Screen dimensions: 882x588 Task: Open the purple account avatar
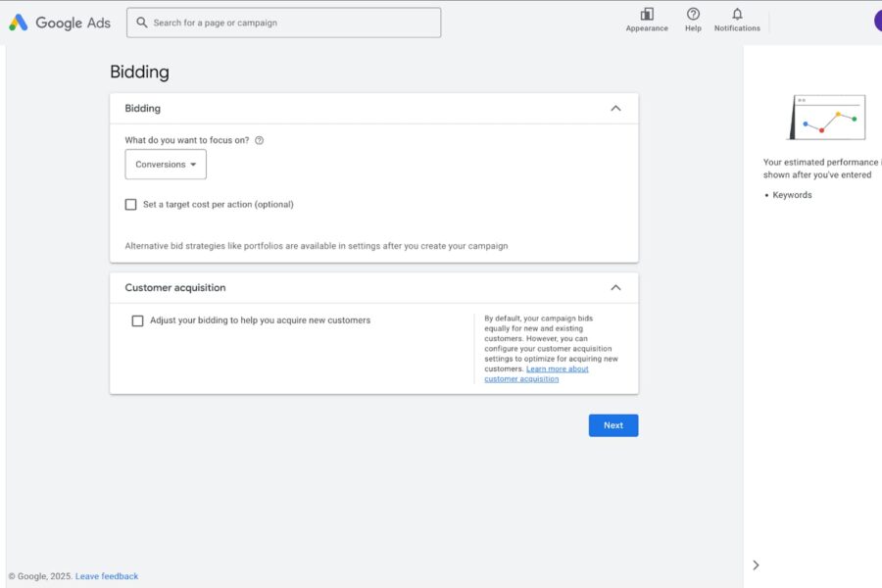coord(877,21)
